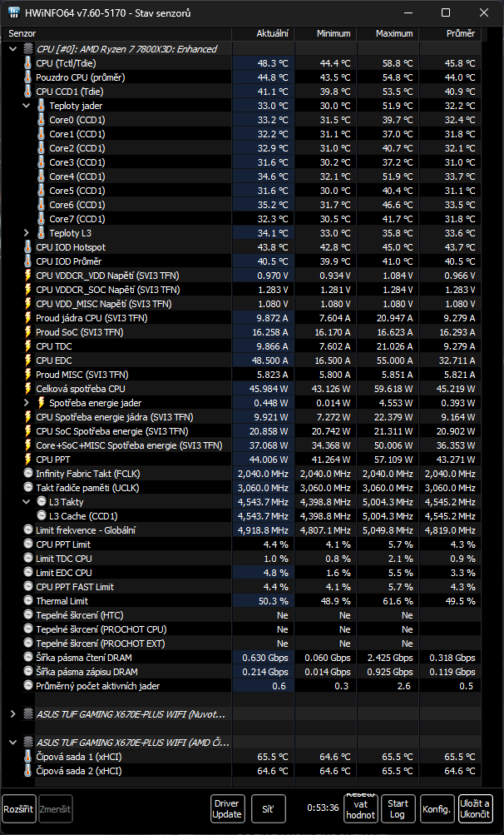The width and height of the screenshot is (504, 835).
Task: Click lightning icon of Celková spotřeba CPU
Action: point(28,389)
